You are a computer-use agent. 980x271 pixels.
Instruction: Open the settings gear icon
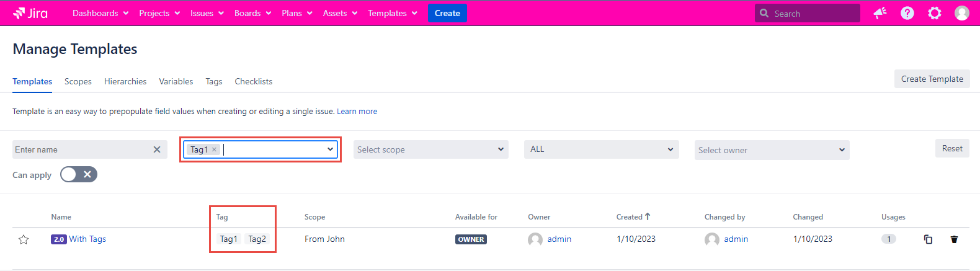(934, 13)
